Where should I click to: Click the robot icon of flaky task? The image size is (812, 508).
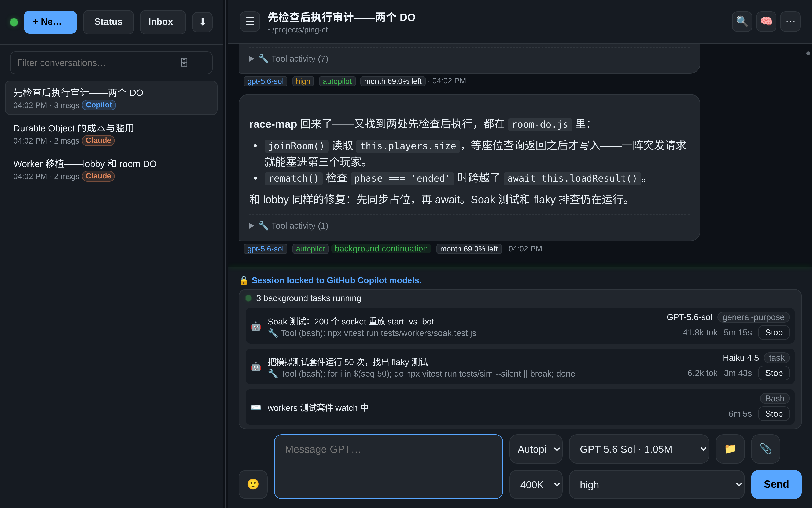click(x=256, y=367)
